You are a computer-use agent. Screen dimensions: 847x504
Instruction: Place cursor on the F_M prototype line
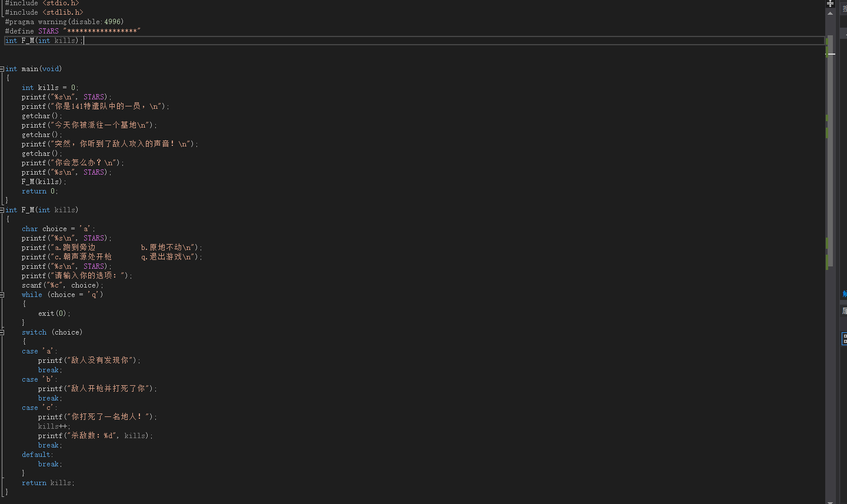coord(41,41)
